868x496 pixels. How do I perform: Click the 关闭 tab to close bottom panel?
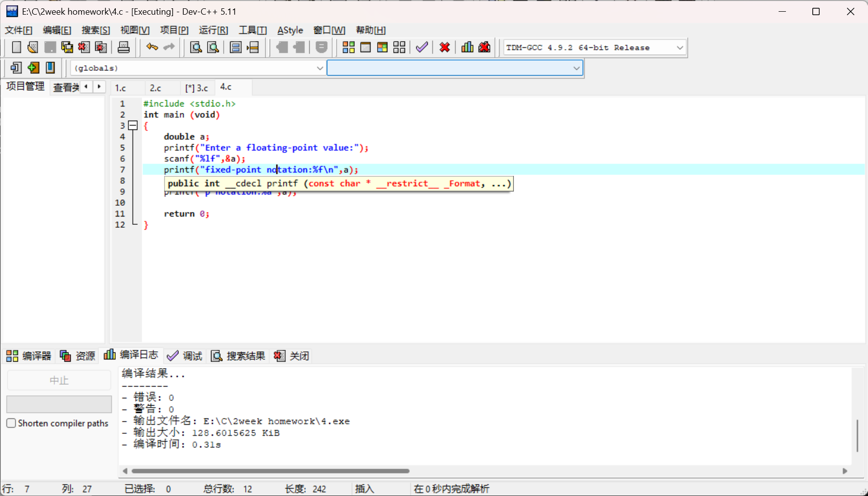click(292, 356)
